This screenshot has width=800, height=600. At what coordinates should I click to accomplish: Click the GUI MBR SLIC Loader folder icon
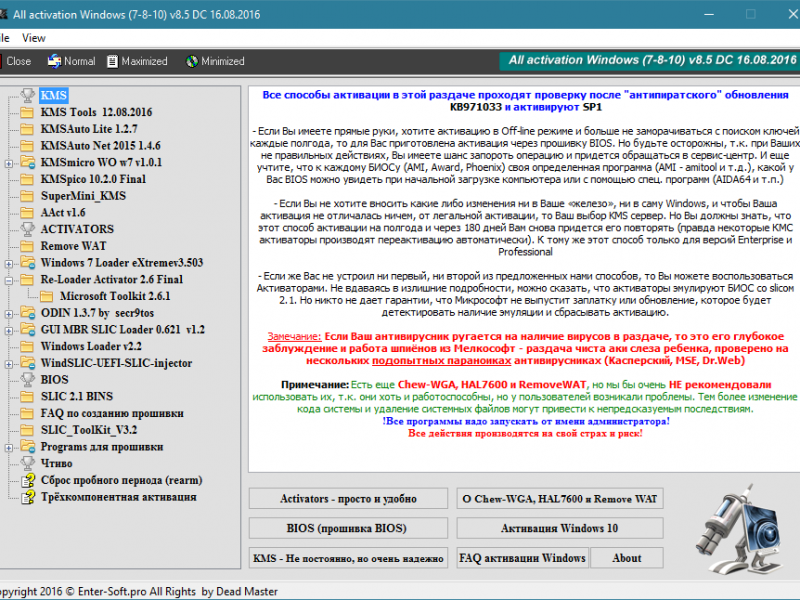tap(28, 330)
